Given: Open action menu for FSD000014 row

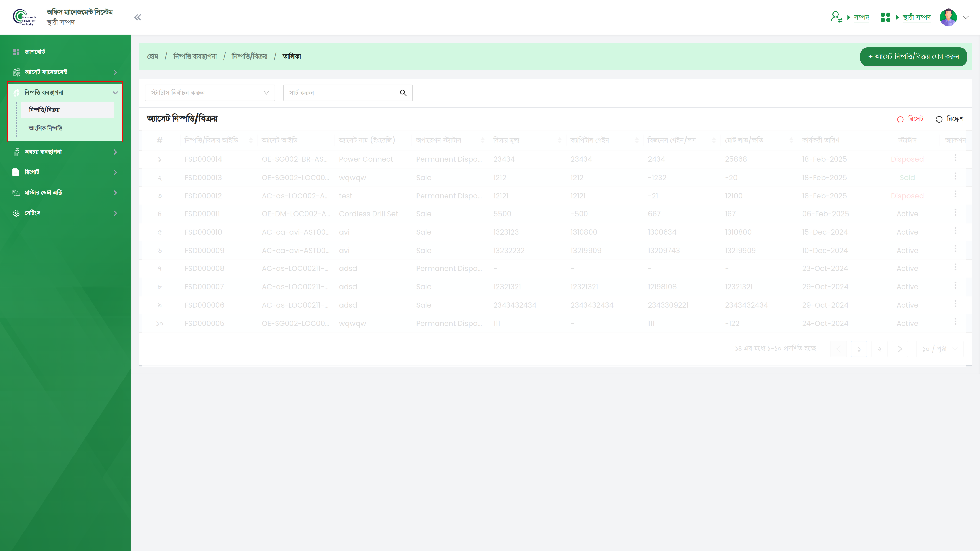Looking at the screenshot, I should click(955, 158).
